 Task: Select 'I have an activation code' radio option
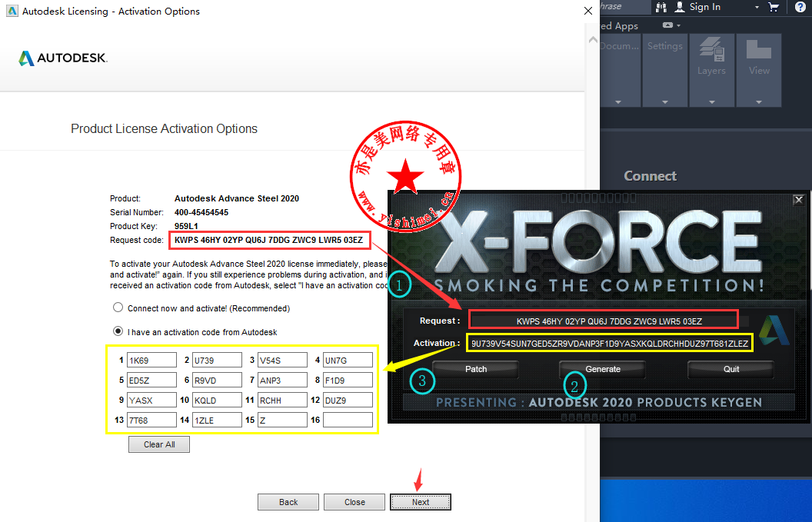click(118, 331)
